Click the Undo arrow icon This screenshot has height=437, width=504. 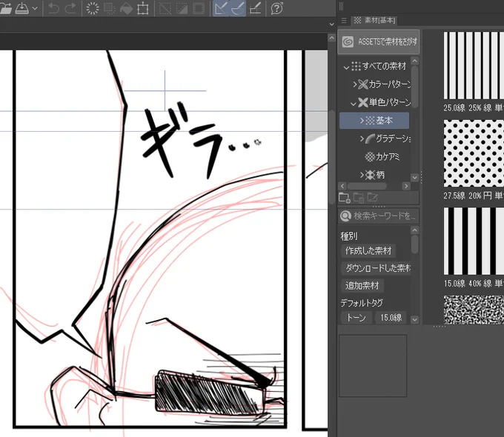tap(53, 8)
